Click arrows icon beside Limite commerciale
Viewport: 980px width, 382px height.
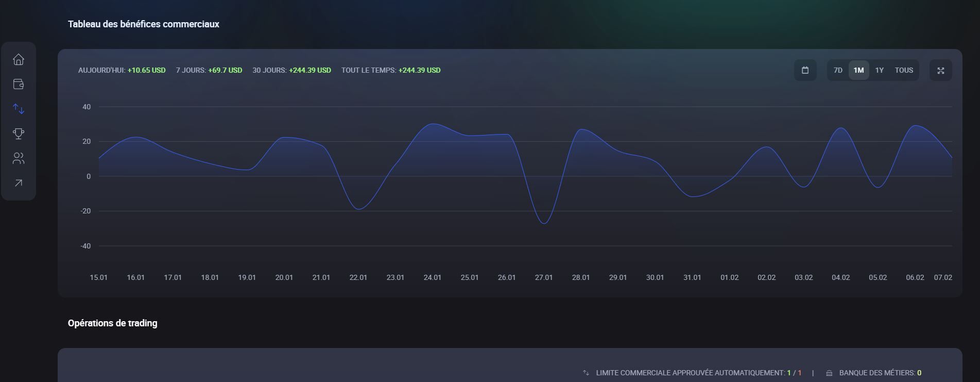tap(586, 373)
